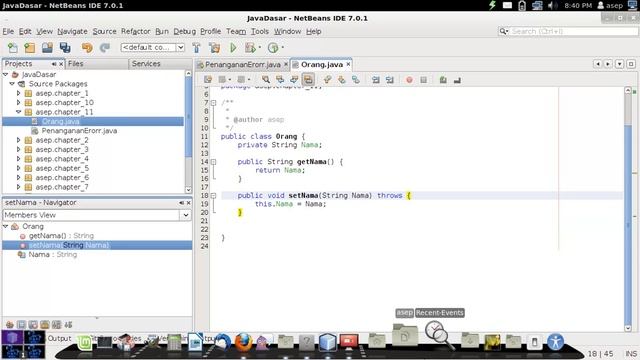Collapse the asep.chapter_11 package
This screenshot has width=640, height=360.
pyautogui.click(x=19, y=112)
